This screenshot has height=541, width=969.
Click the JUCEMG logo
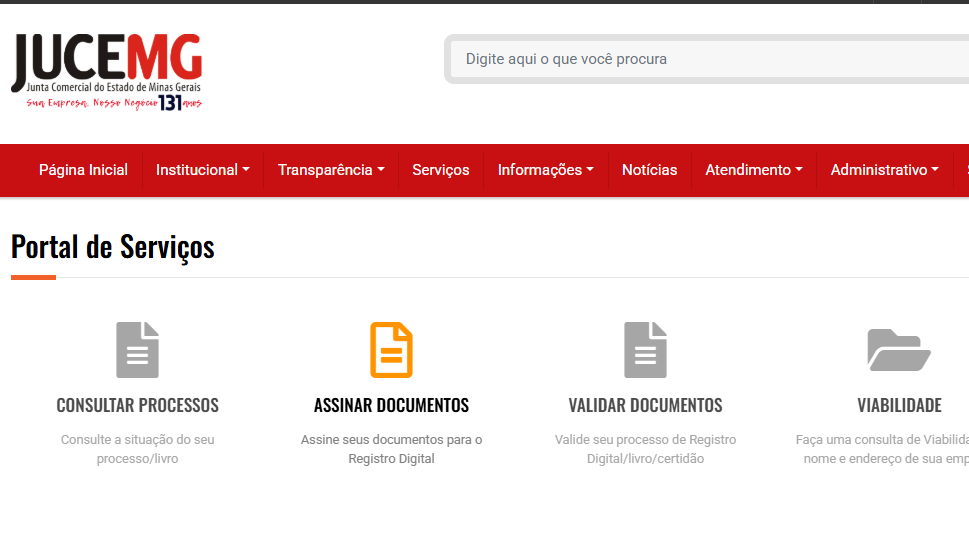107,72
